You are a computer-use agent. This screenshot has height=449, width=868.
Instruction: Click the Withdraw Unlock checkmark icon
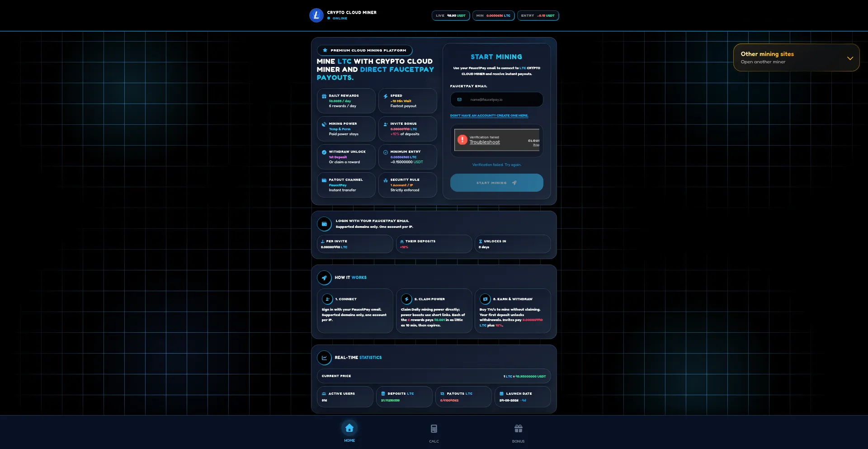(x=324, y=152)
